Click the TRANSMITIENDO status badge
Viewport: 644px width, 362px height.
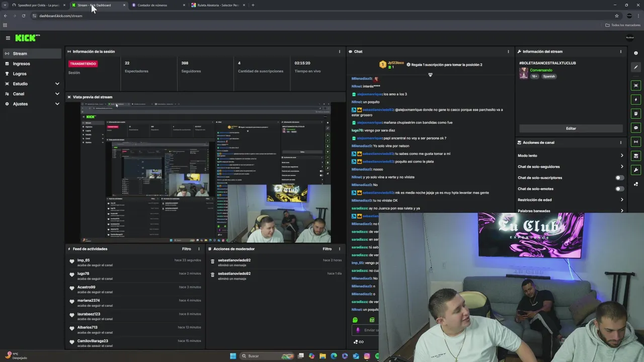pyautogui.click(x=83, y=64)
